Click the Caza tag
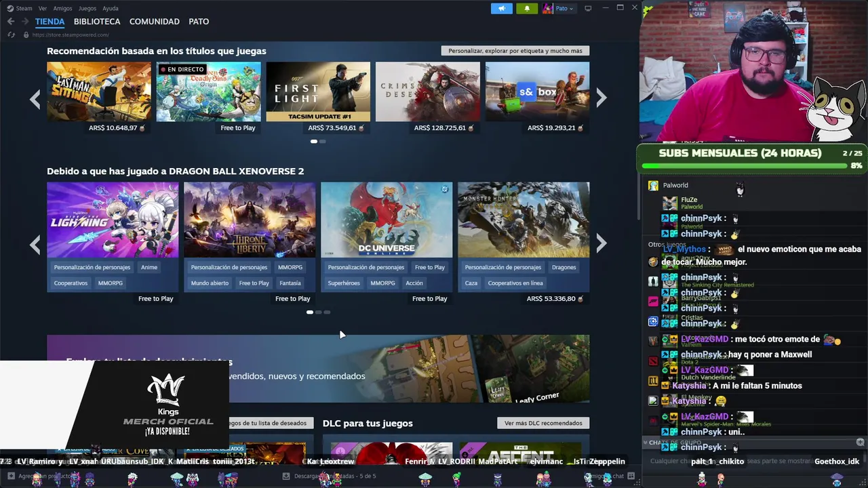The height and width of the screenshot is (488, 868). 471,283
